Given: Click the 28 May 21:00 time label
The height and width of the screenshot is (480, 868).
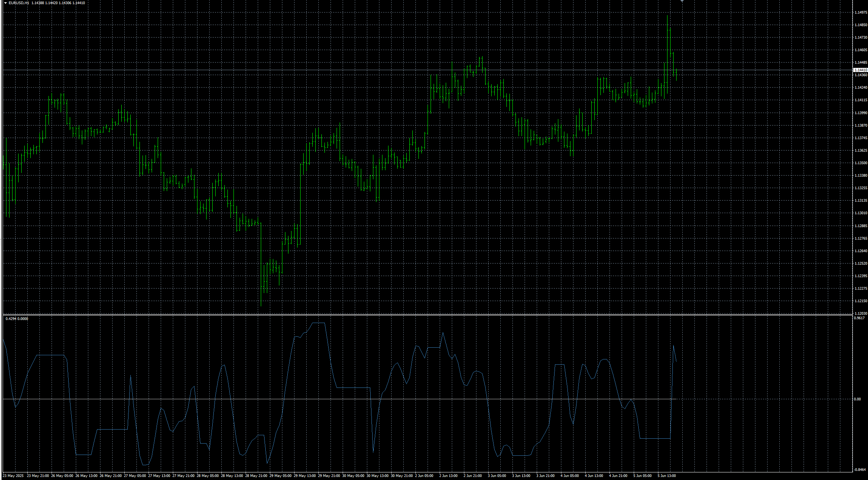Looking at the screenshot, I should (256, 476).
